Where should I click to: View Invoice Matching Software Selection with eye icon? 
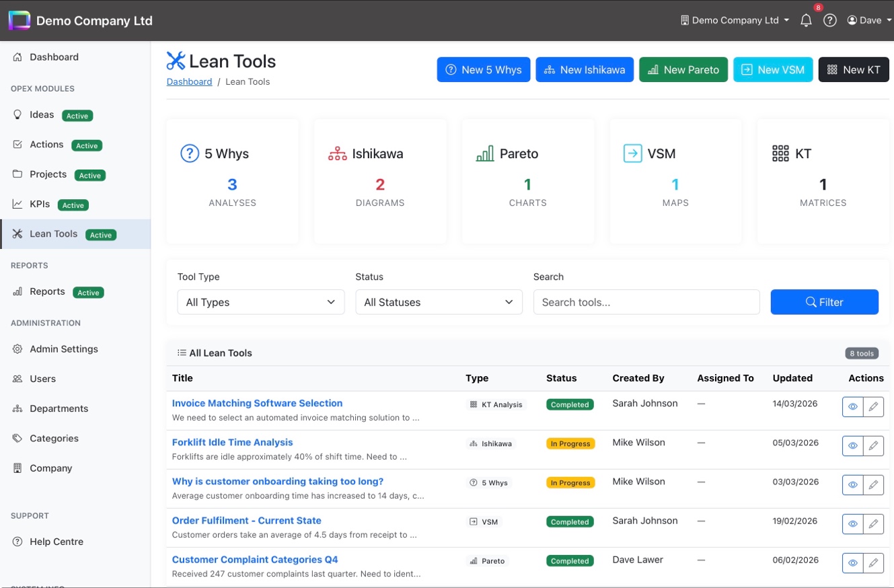click(x=852, y=406)
